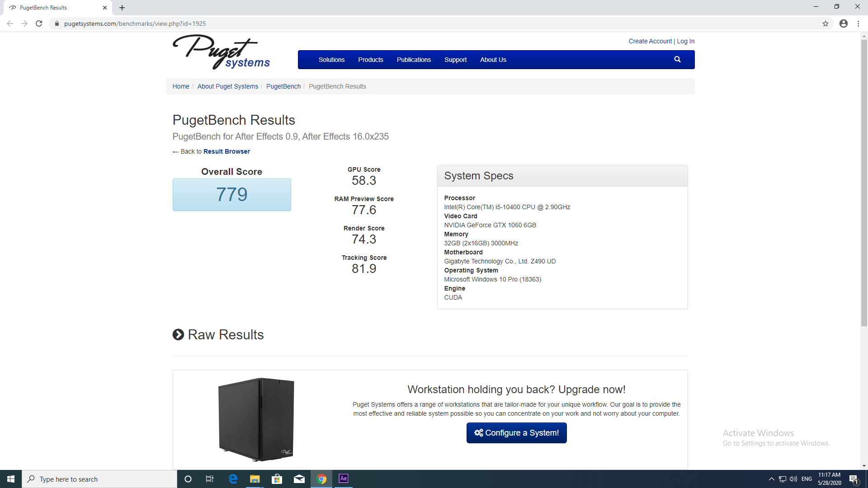Expand the Raw Results section arrow

(178, 334)
